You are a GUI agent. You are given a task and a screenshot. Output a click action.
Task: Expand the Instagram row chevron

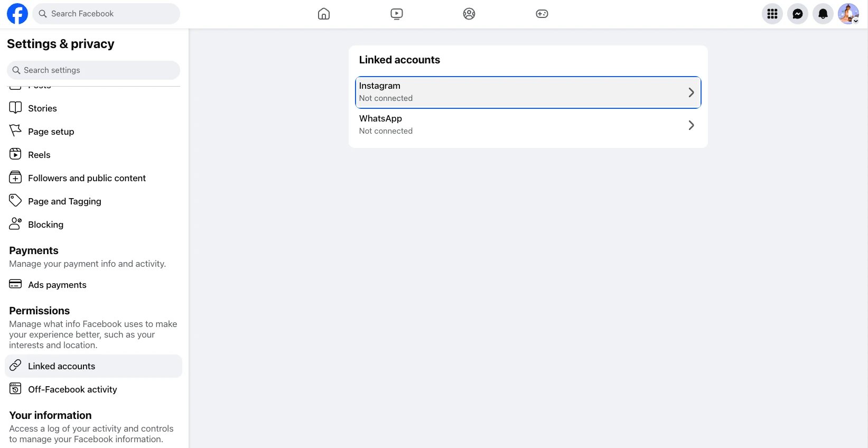point(691,92)
